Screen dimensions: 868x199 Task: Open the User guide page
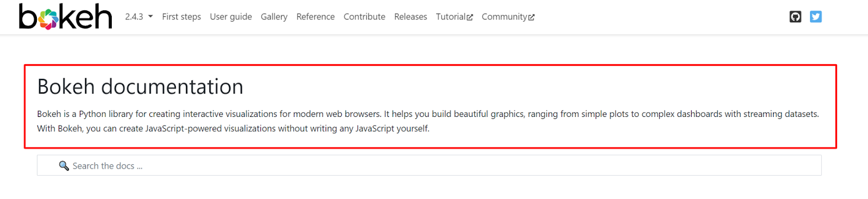point(231,17)
